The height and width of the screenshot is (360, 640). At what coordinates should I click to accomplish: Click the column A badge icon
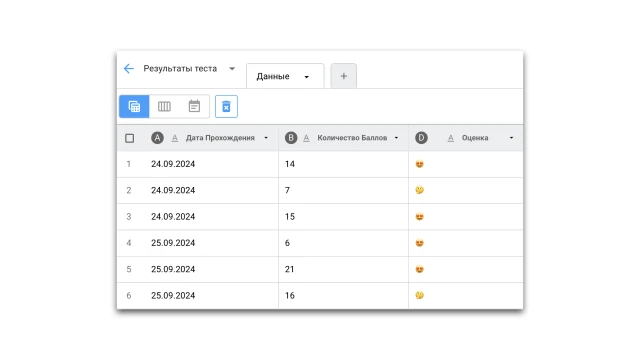pyautogui.click(x=157, y=138)
